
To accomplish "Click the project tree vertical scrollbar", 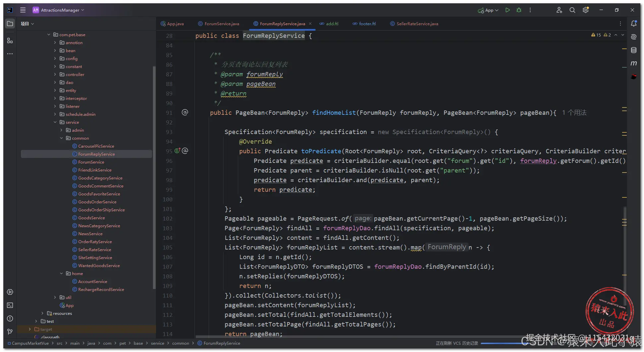I will (154, 177).
